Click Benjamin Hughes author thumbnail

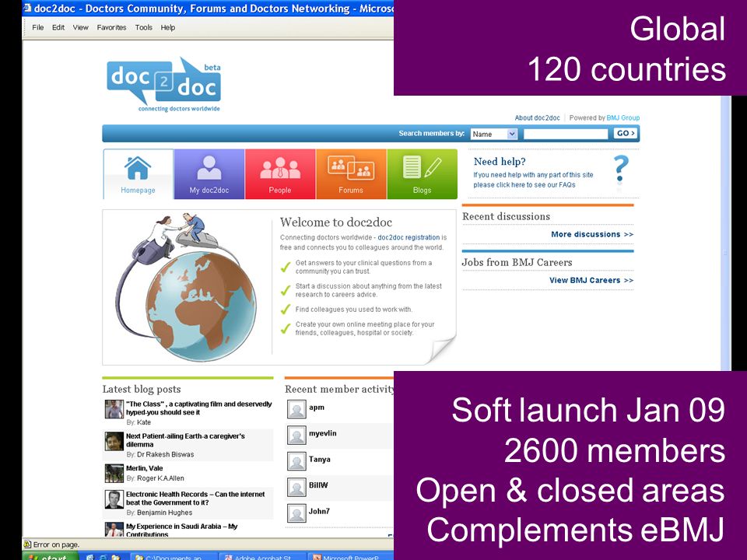[x=114, y=499]
